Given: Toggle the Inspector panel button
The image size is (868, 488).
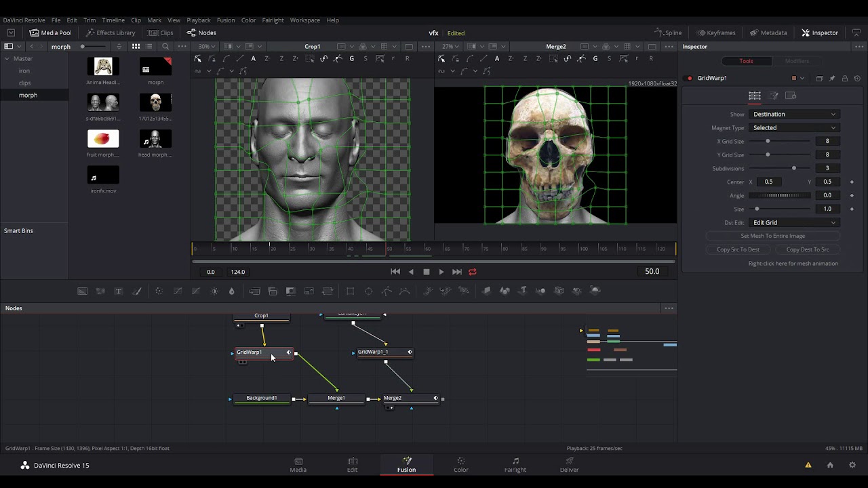Looking at the screenshot, I should click(x=820, y=33).
